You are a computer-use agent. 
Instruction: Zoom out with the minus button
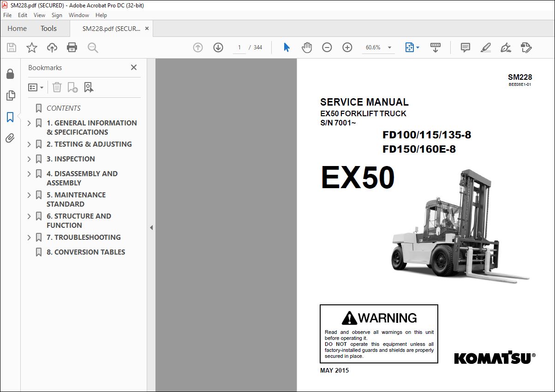pyautogui.click(x=327, y=48)
